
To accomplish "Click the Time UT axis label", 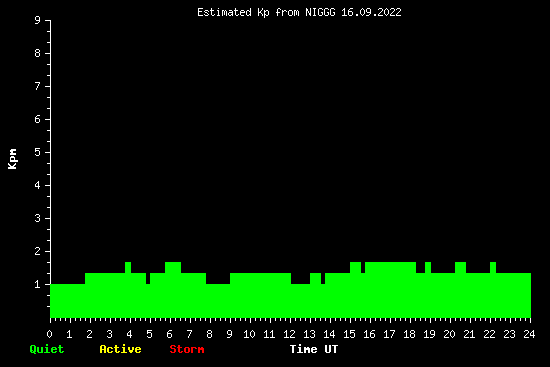I will click(314, 349).
